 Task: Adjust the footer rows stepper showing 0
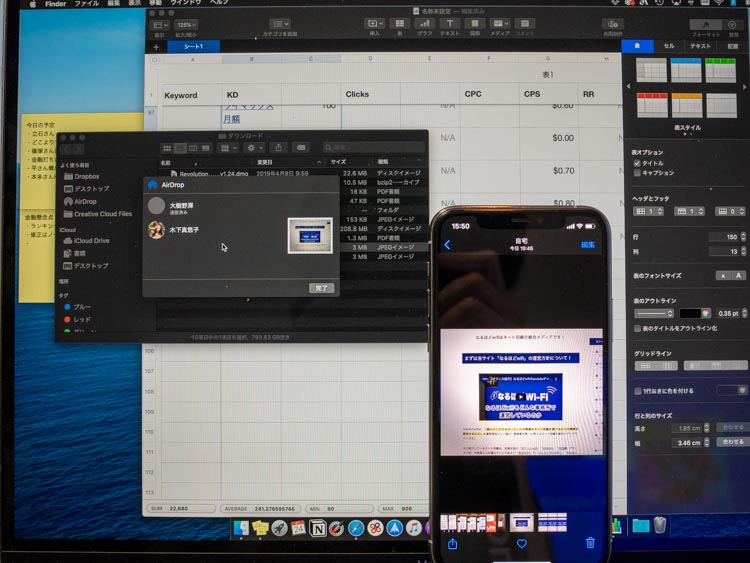point(742,211)
